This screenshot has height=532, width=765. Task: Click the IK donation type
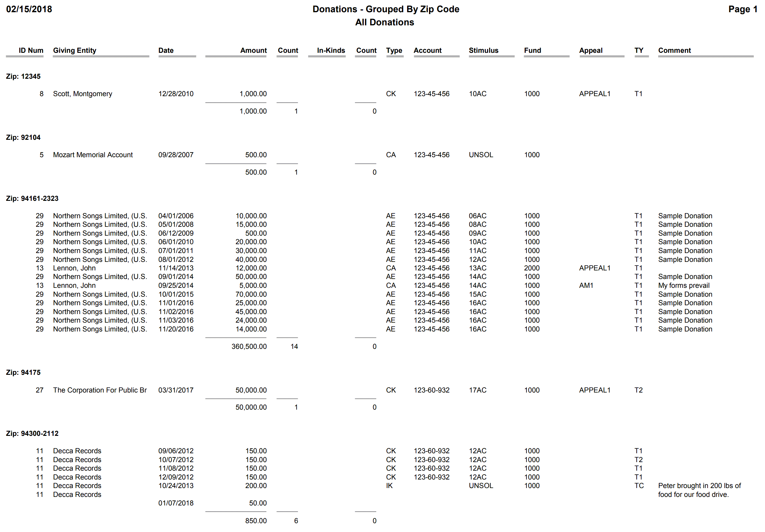(389, 486)
